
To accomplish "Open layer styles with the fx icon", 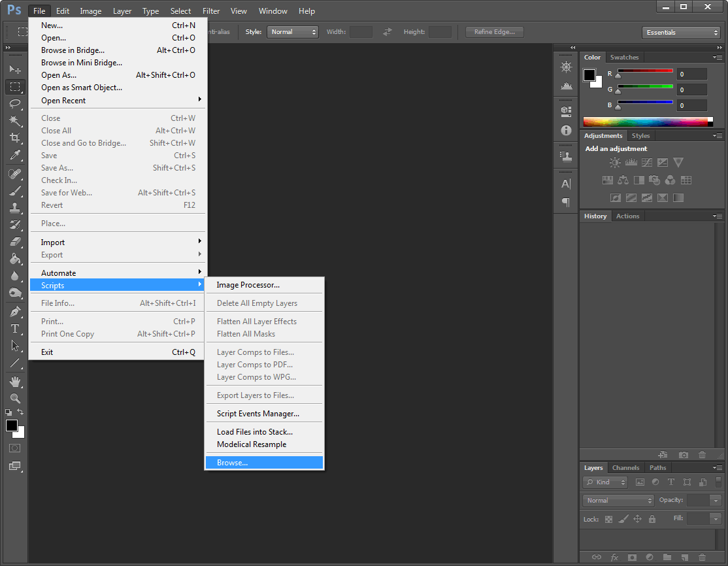I will 614,557.
